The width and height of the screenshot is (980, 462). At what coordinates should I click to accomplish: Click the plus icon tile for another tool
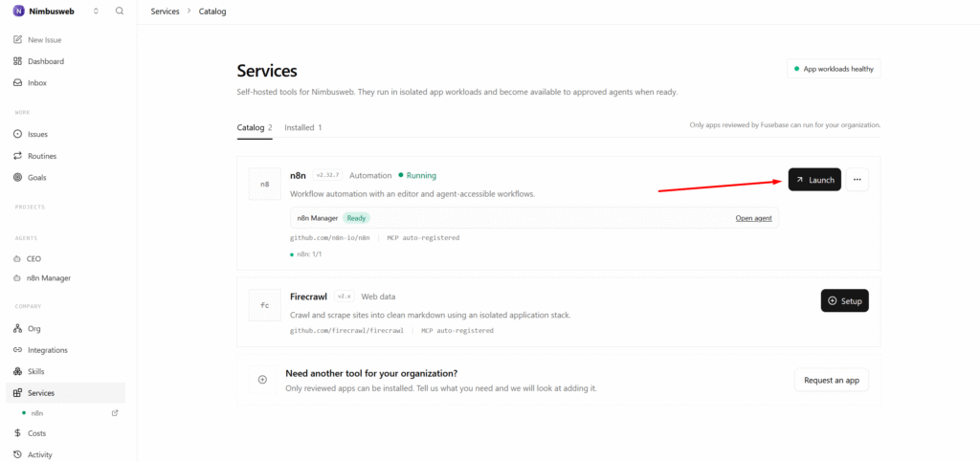point(263,380)
